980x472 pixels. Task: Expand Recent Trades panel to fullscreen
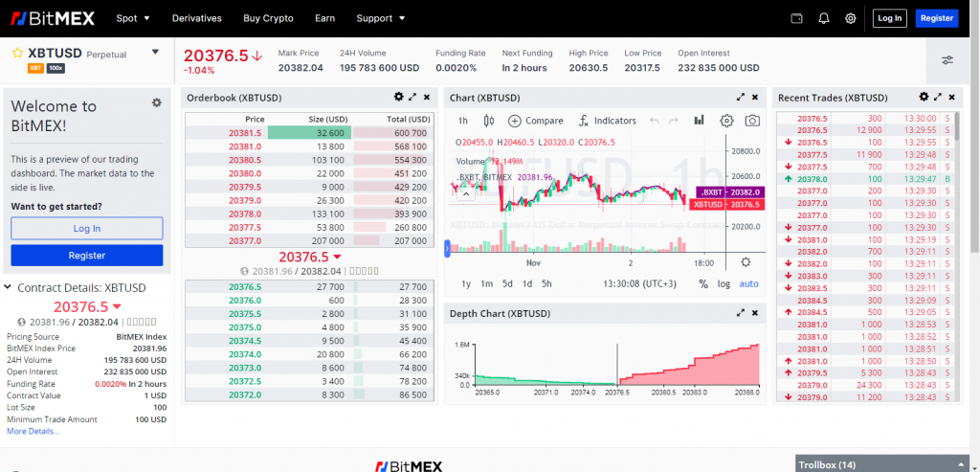[938, 97]
